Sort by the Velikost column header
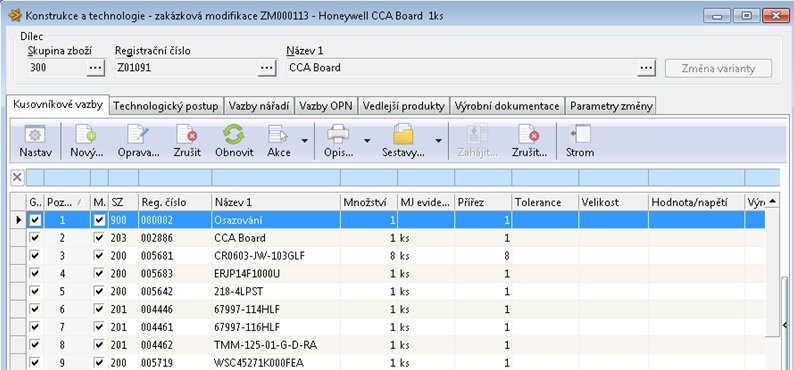The width and height of the screenshot is (794, 370). click(x=614, y=202)
